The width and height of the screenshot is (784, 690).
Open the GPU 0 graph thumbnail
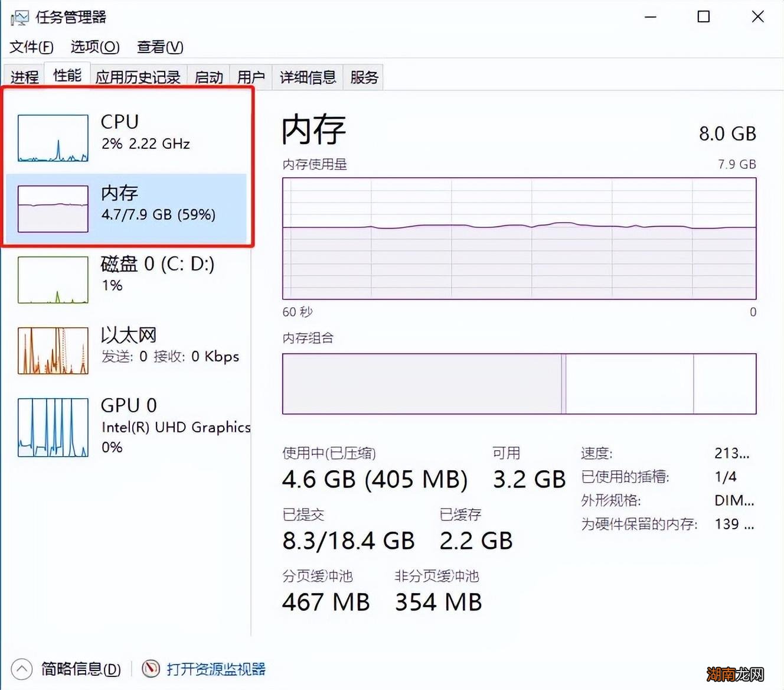[53, 427]
